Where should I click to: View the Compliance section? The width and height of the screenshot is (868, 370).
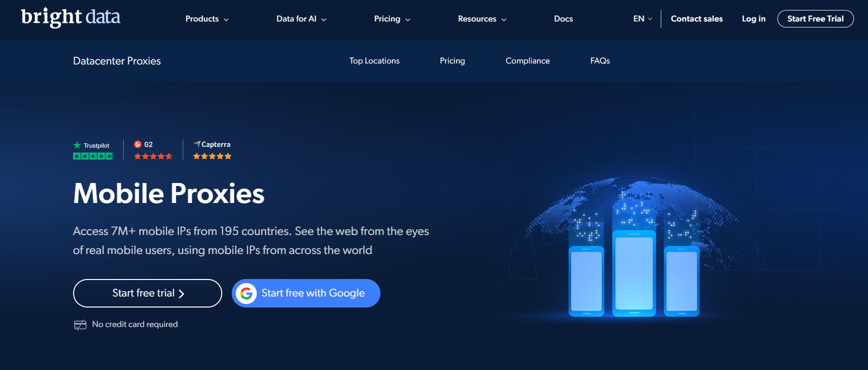tap(528, 60)
